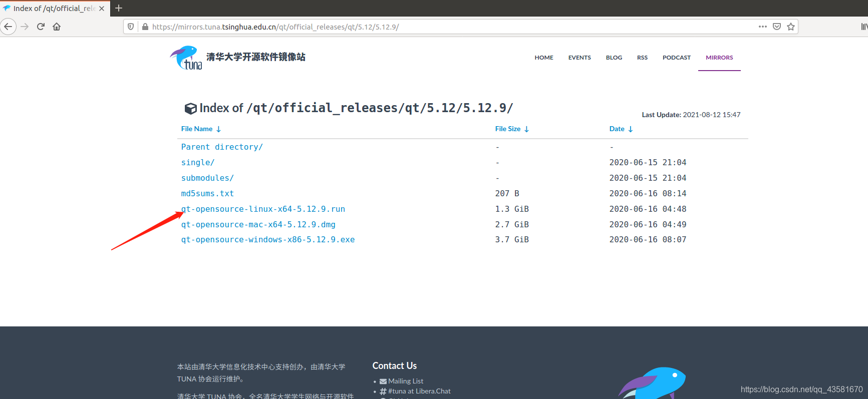Viewport: 868px width, 399px height.
Task: Open a new tab with the plus button
Action: click(x=119, y=8)
